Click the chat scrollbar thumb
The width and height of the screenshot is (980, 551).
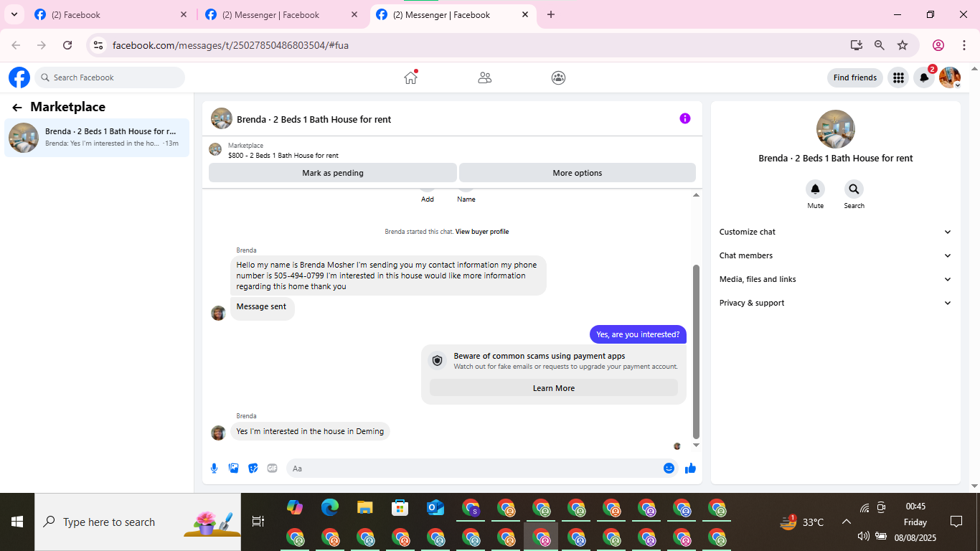[696, 352]
